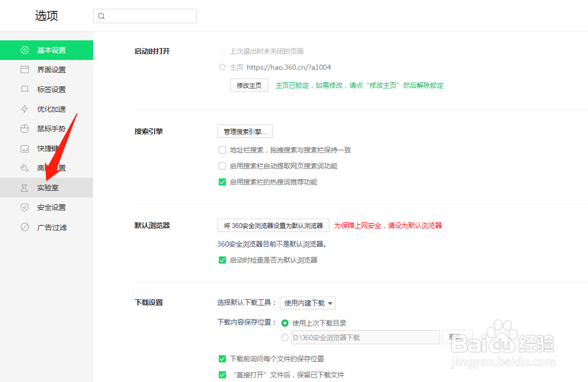Click the magnifier icon in search box
The width and height of the screenshot is (588, 382).
[x=101, y=16]
